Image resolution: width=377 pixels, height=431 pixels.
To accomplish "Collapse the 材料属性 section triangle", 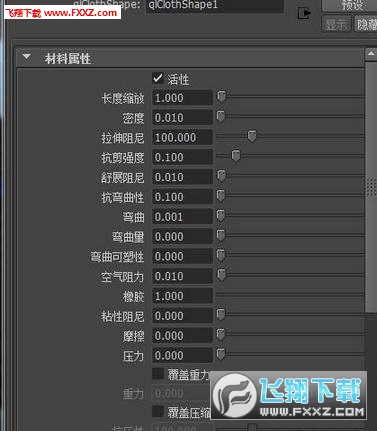I will tap(26, 56).
